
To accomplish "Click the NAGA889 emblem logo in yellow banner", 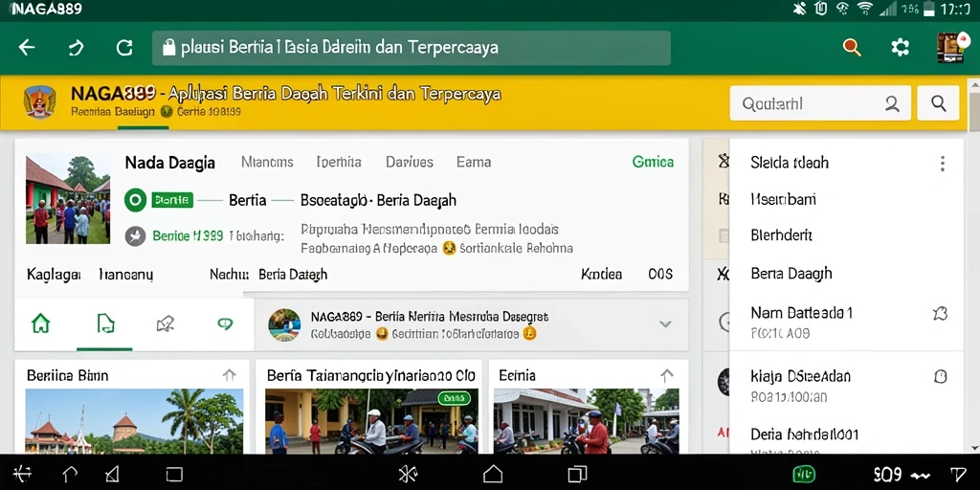I will pos(40,101).
